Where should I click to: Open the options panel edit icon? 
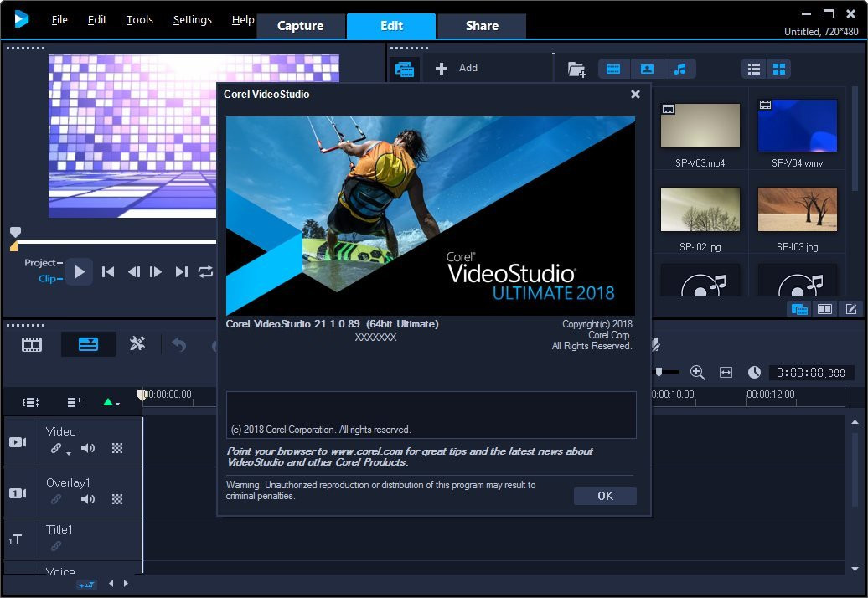(x=851, y=309)
